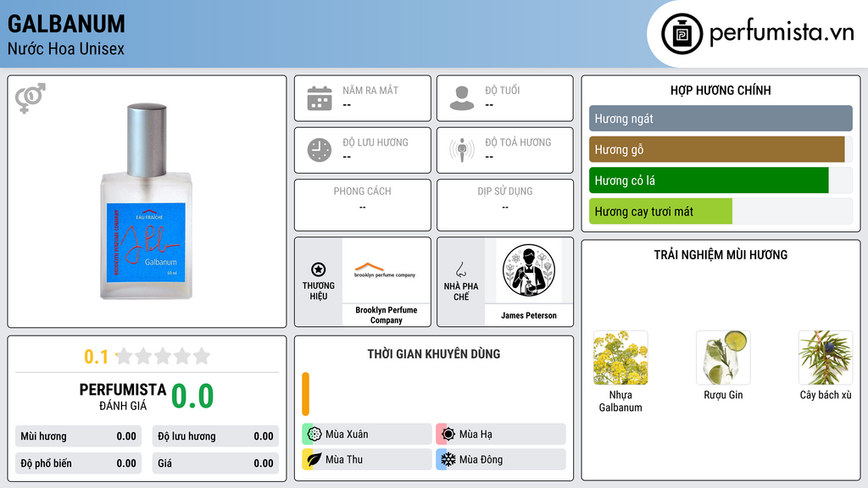Select the Mùa Đông snowflake icon
This screenshot has width=868, height=488.
coord(448,459)
